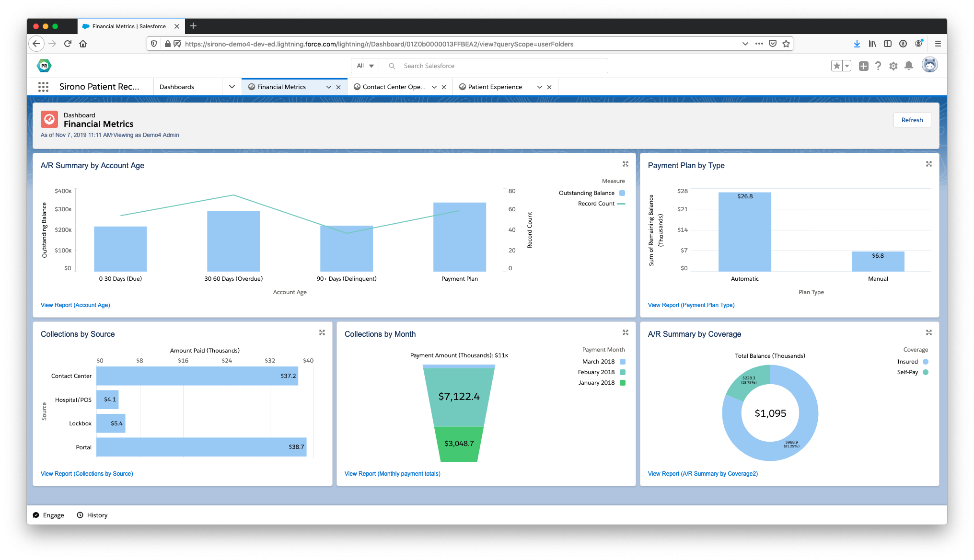
Task: Close the Patient Experience workspace tab
Action: pyautogui.click(x=549, y=87)
